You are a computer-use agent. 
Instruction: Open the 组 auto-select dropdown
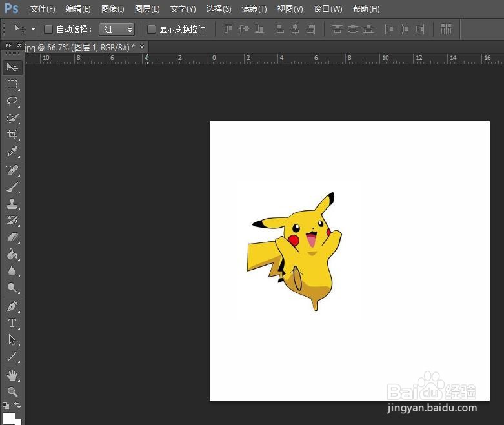click(117, 29)
